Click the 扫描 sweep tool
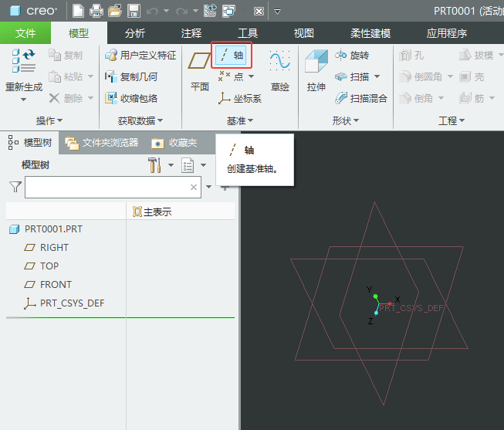The height and width of the screenshot is (430, 504). tap(352, 77)
